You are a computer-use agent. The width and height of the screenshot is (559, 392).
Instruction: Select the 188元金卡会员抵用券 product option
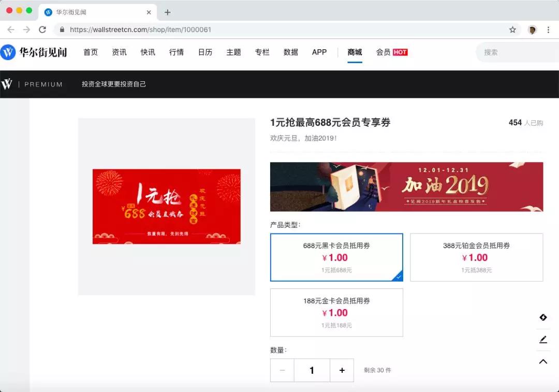tap(336, 313)
